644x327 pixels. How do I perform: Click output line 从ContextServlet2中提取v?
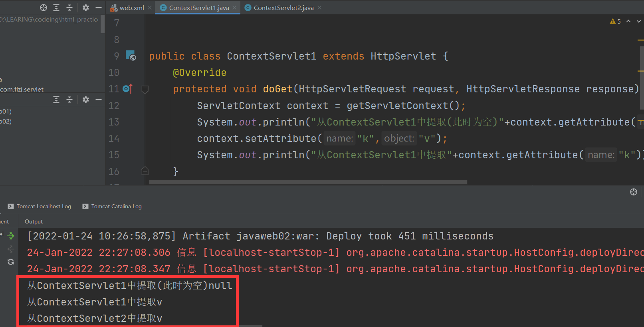click(x=95, y=318)
